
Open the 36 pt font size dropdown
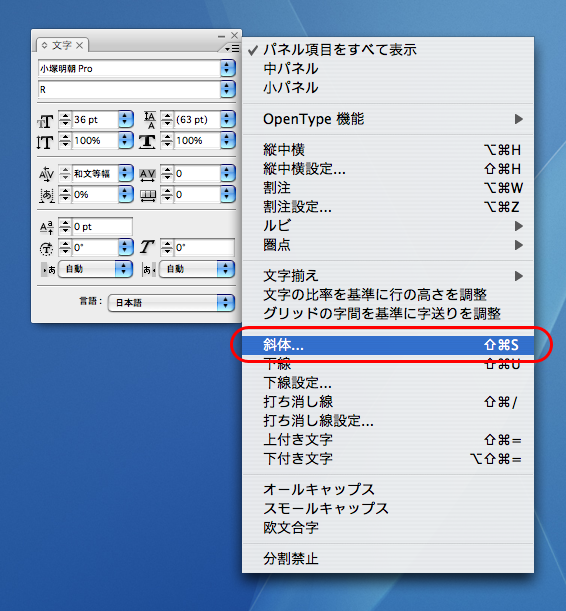[x=125, y=119]
